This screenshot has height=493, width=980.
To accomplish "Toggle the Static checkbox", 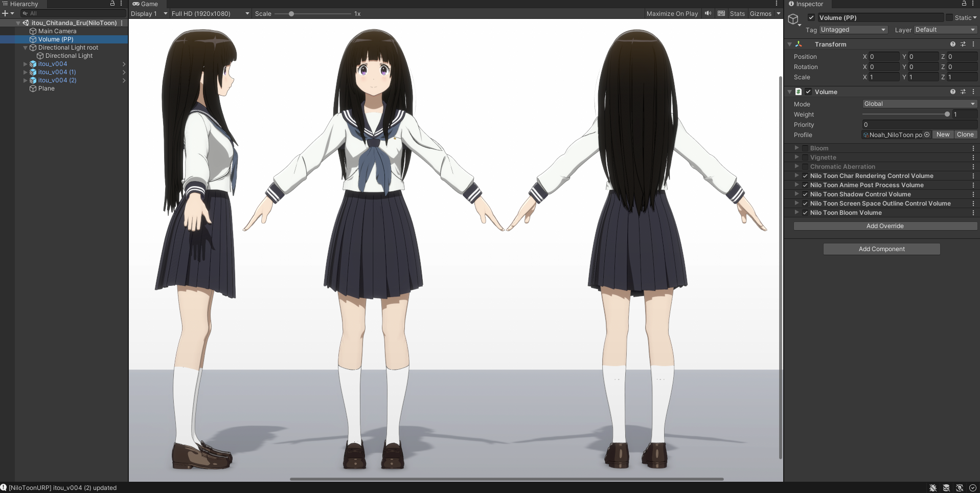I will 949,17.
